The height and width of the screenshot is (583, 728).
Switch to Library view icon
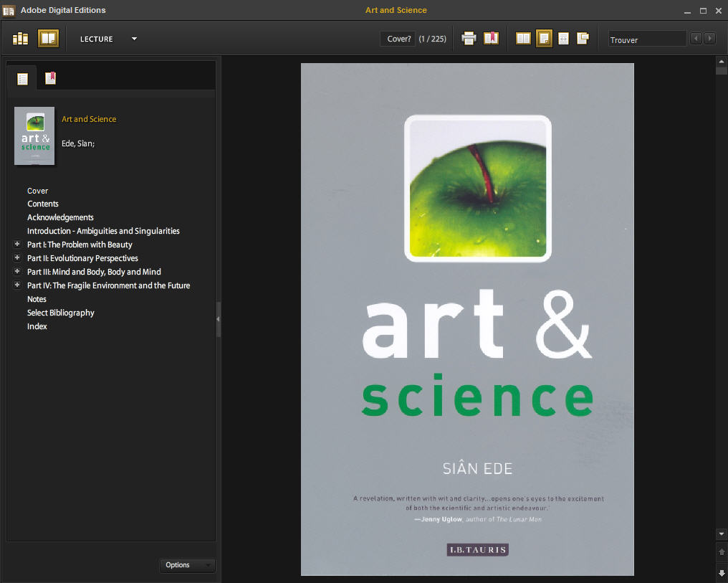pos(20,39)
